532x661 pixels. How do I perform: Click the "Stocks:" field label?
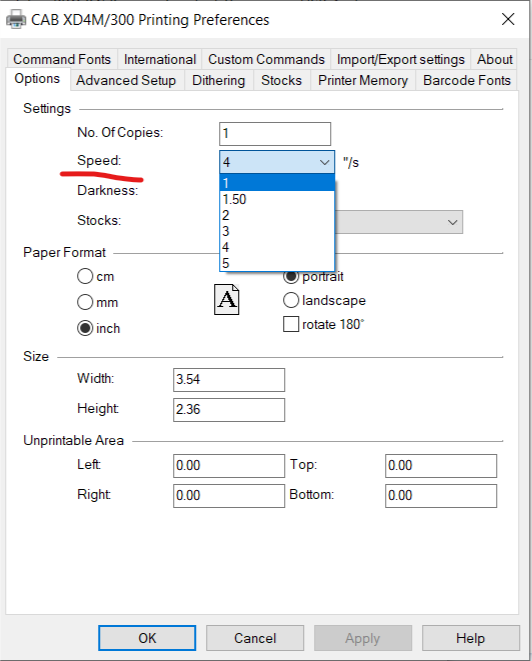(99, 220)
